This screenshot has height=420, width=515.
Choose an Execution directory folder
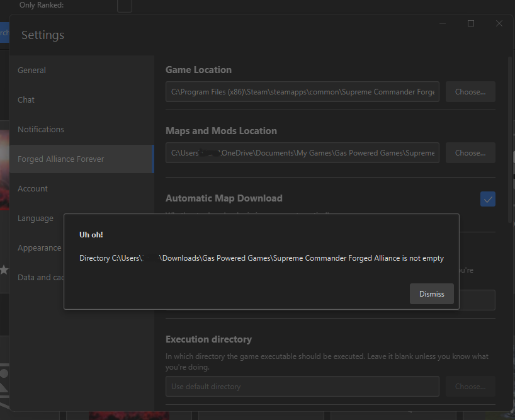470,386
